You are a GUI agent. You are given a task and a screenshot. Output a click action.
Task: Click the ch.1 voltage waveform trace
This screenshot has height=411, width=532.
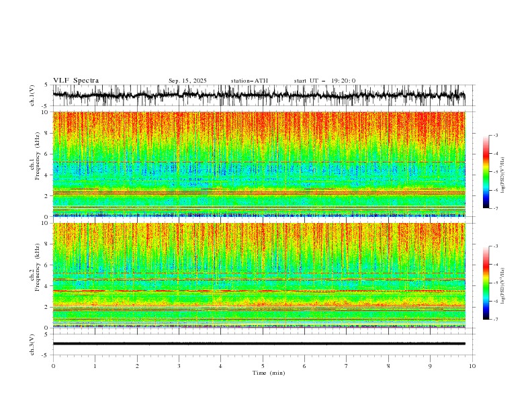coord(259,95)
